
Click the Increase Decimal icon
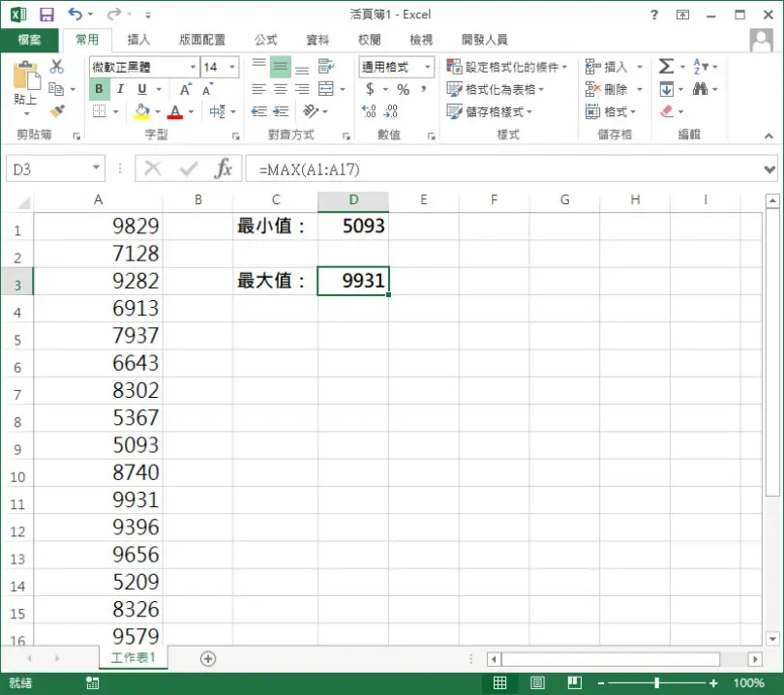[x=369, y=111]
